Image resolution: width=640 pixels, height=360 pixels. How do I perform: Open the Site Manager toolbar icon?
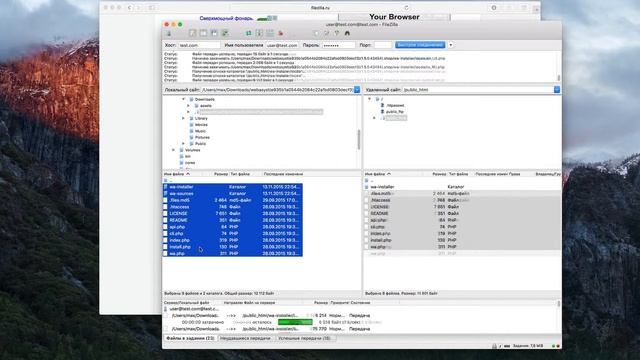click(x=168, y=33)
